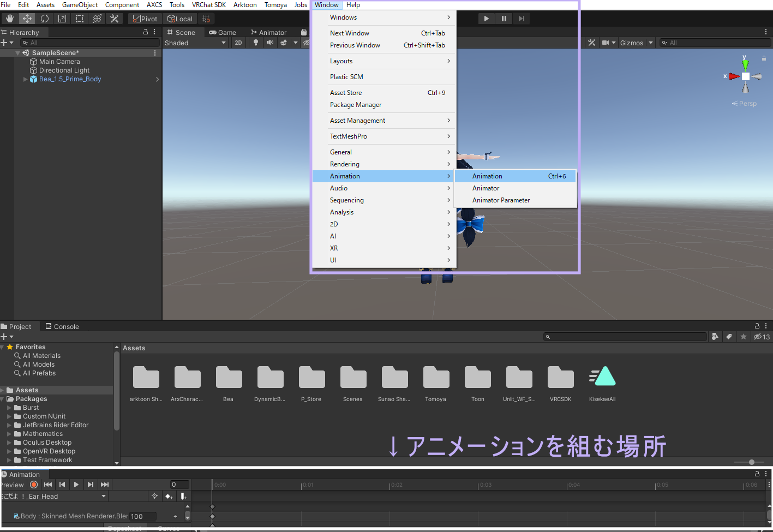Click the Add Event icon in Animation
Viewport: 773px width, 532px height.
point(184,497)
